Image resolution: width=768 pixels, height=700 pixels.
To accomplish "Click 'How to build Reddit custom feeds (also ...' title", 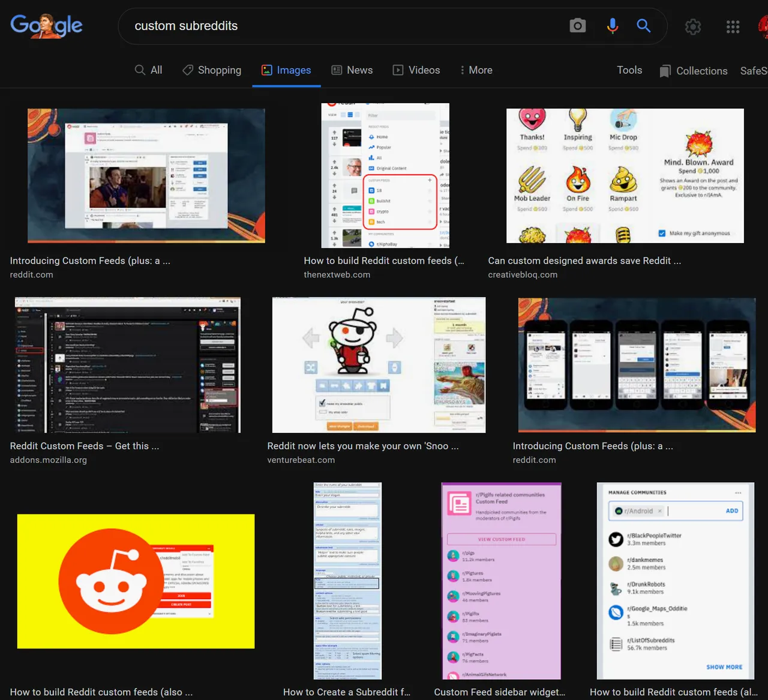I will click(x=101, y=692).
